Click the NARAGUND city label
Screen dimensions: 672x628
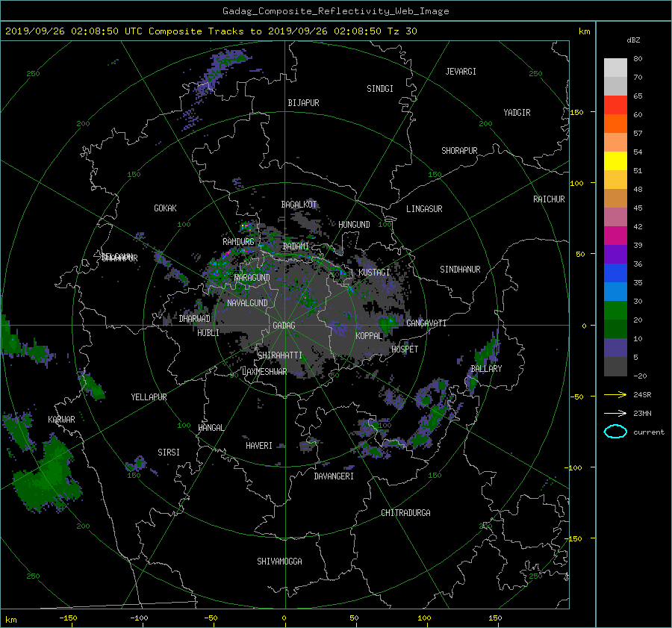tap(252, 278)
